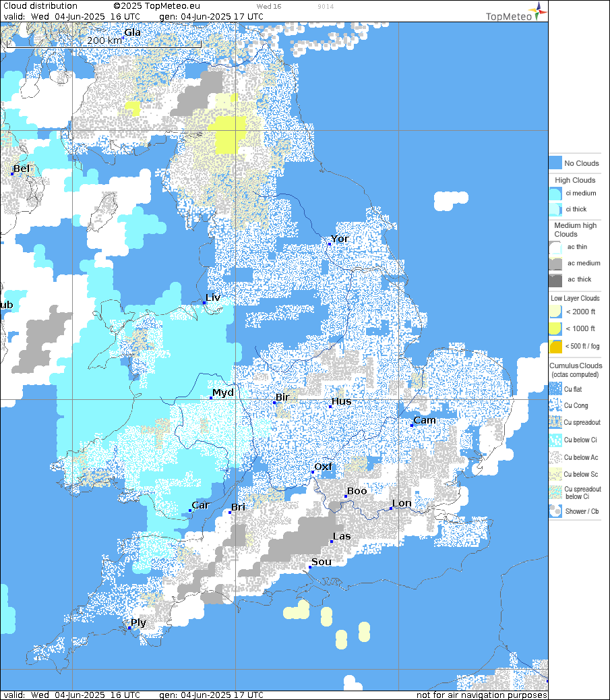
Task: Click the '9014' header number
Action: [326, 6]
